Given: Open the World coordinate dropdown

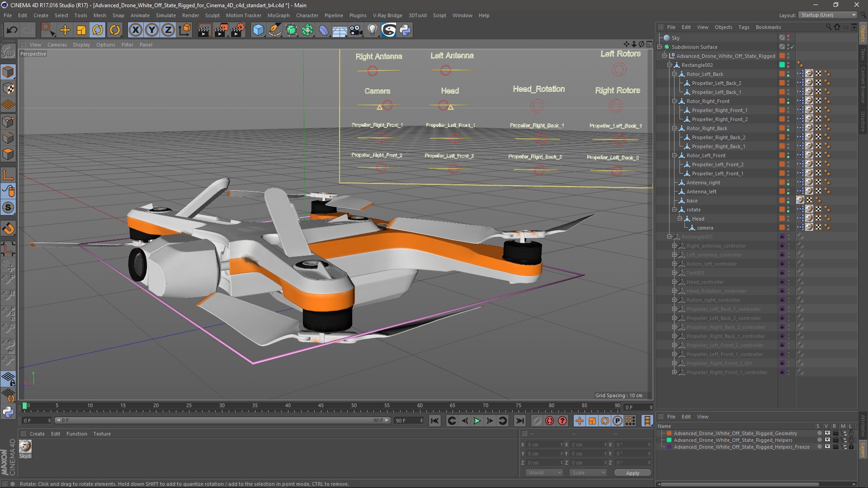Looking at the screenshot, I should [544, 473].
